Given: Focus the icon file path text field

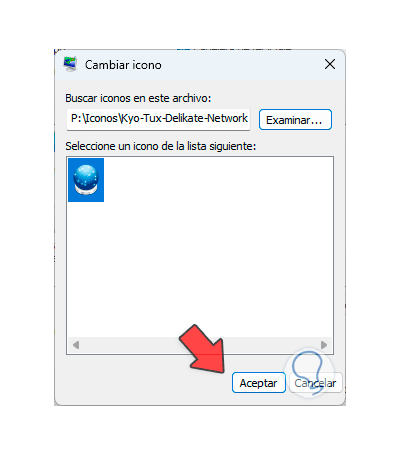Looking at the screenshot, I should [158, 119].
